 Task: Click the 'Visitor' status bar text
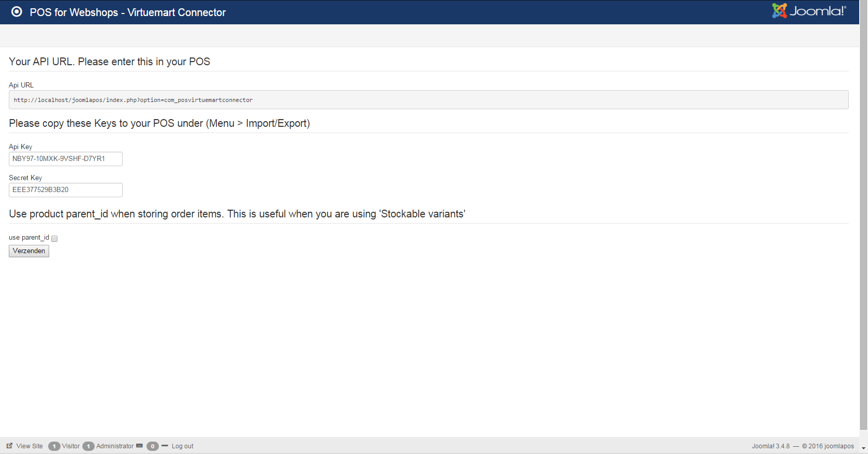(71, 446)
